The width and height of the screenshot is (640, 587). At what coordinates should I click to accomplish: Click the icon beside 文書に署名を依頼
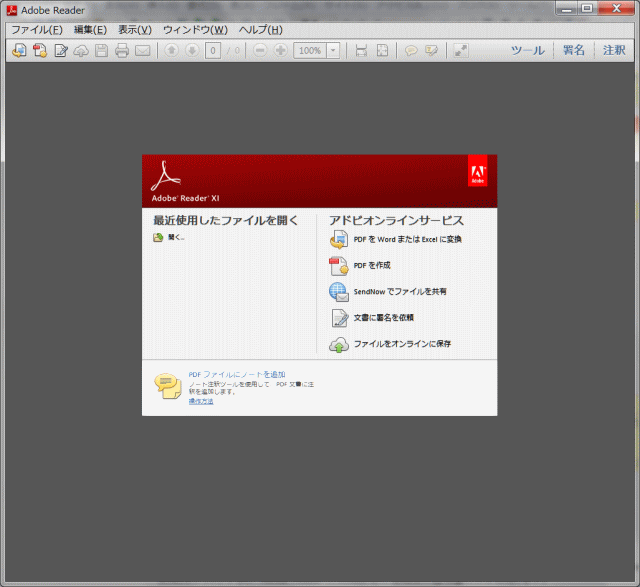point(339,318)
